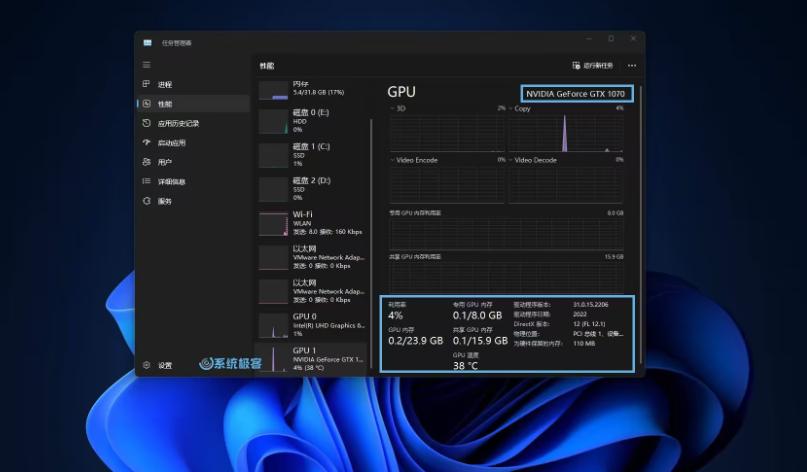Image resolution: width=807 pixels, height=472 pixels.
Task: Click the Video Encode usage graph
Action: 447,184
